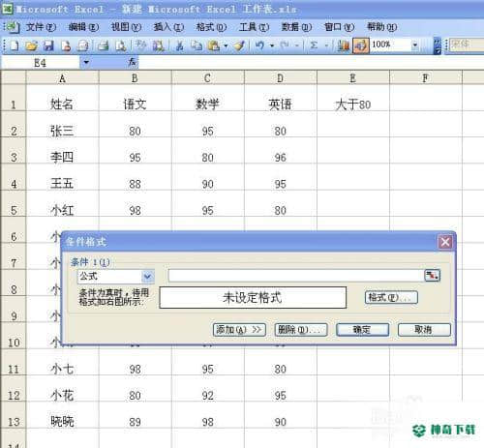This screenshot has width=484, height=448.
Task: Expand the Name Box dropdown arrow
Action: 86,62
